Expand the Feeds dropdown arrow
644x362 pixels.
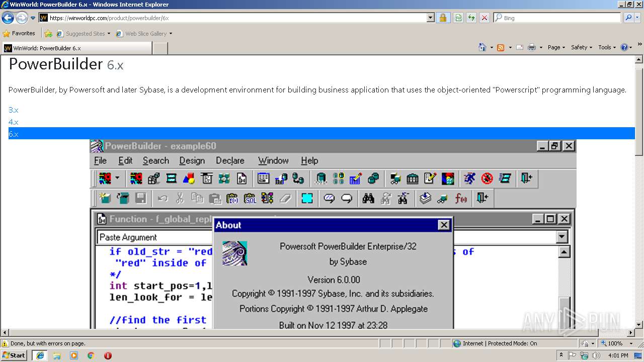click(510, 47)
